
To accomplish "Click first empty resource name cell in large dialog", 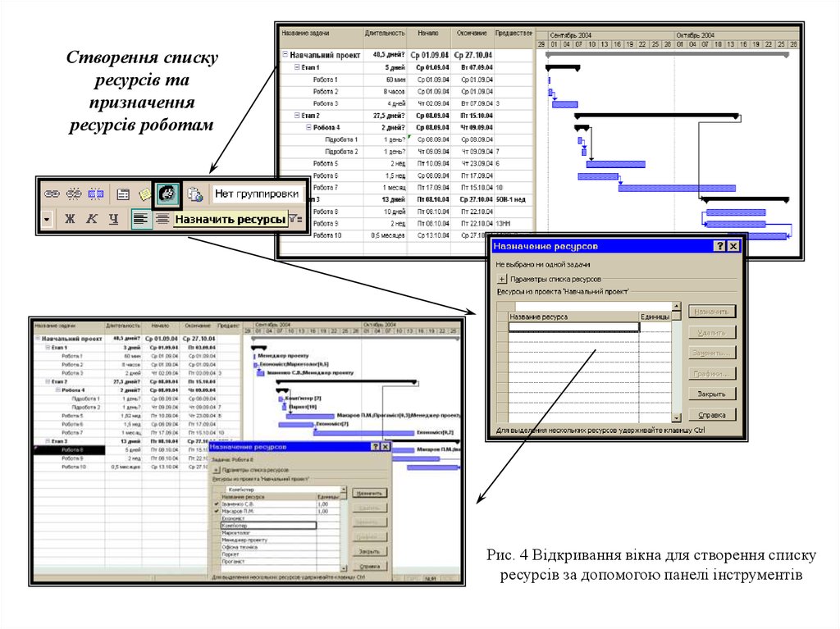I will coord(573,326).
